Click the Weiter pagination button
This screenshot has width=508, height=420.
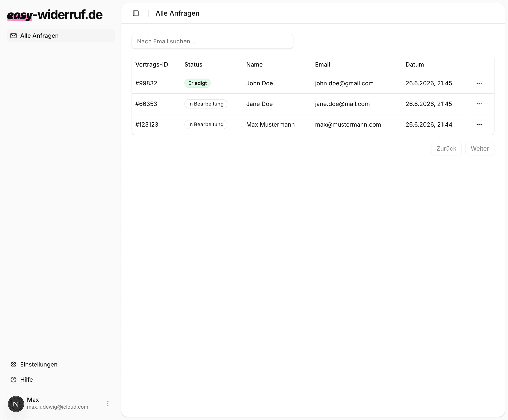(x=480, y=149)
